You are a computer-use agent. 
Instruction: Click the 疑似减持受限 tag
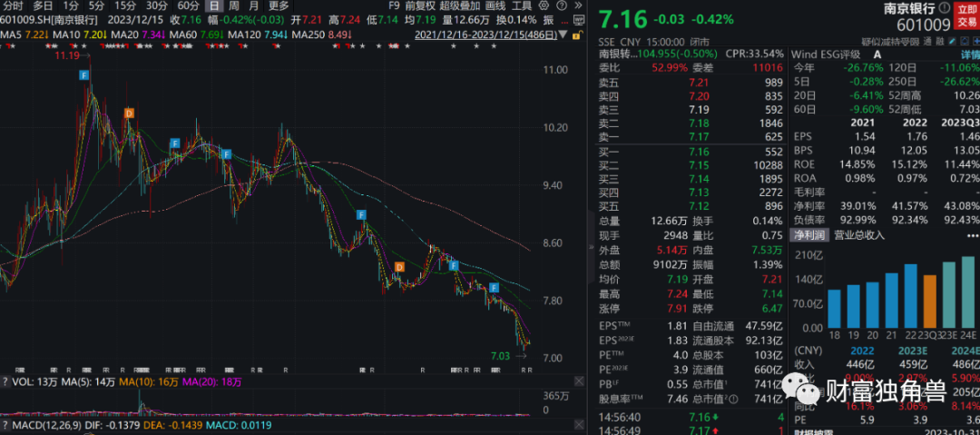pyautogui.click(x=891, y=42)
